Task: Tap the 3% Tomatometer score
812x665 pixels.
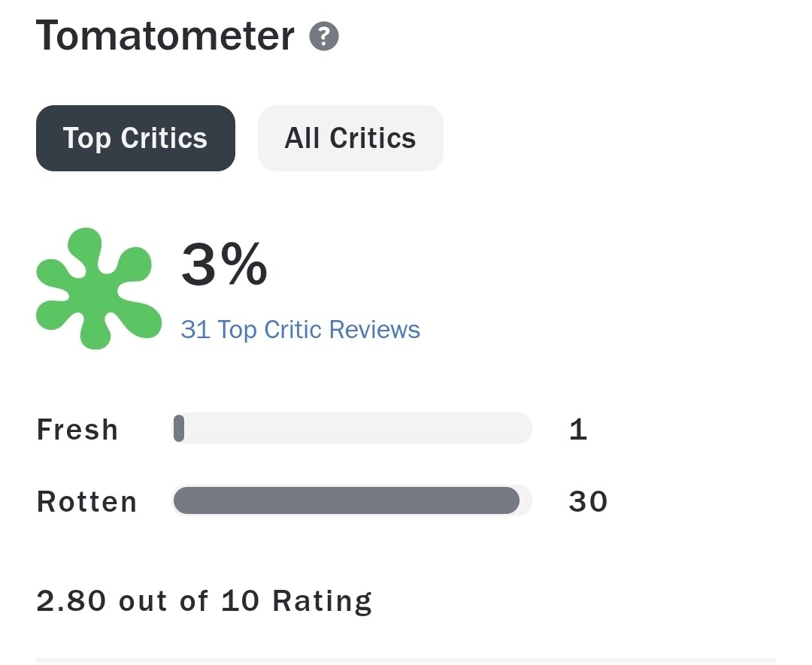Action: coord(224,265)
